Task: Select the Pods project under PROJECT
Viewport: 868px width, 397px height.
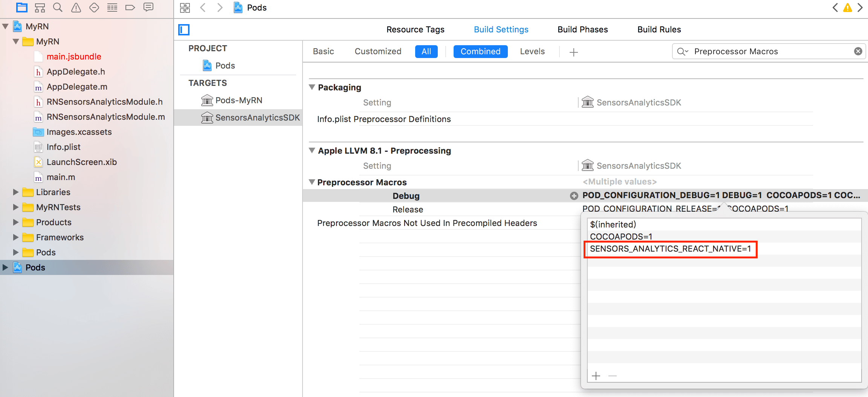Action: coord(225,66)
